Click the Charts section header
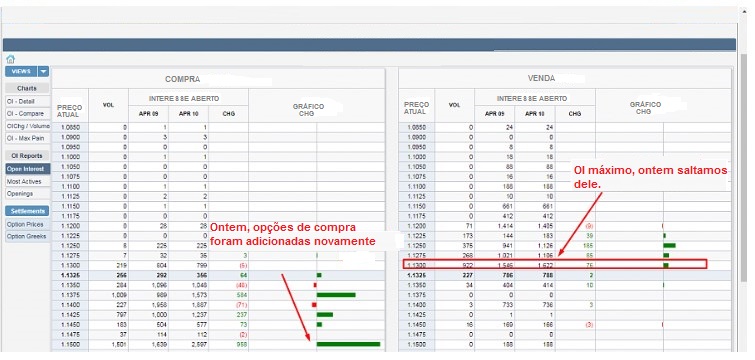The width and height of the screenshot is (755, 360). click(27, 89)
